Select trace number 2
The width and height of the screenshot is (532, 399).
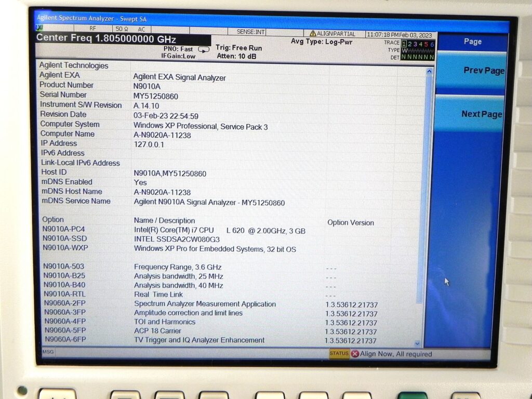[409, 44]
